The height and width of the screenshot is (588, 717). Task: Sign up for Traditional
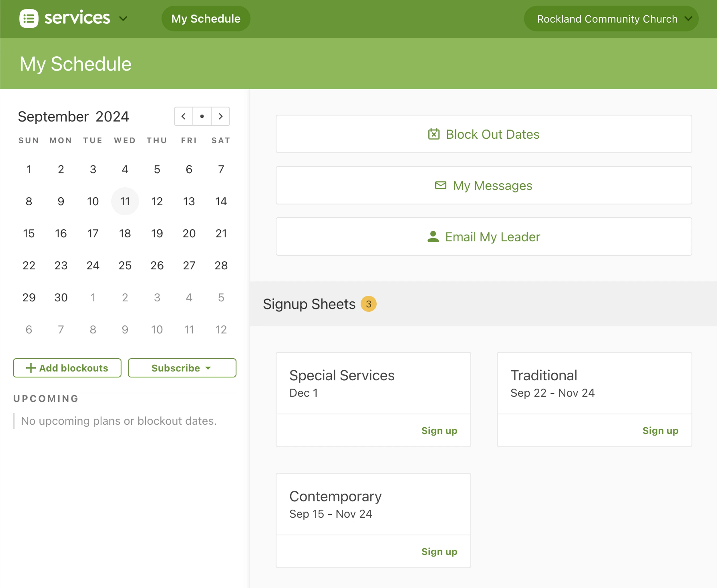coord(660,431)
